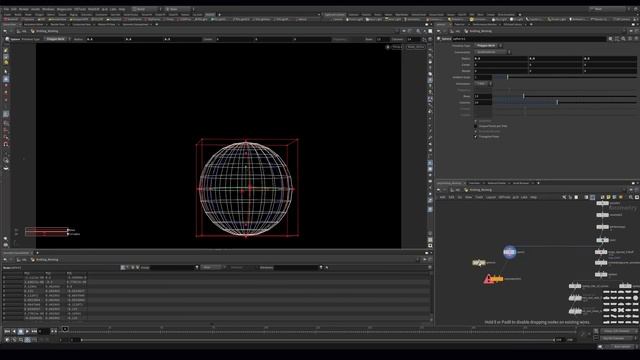The width and height of the screenshot is (640, 360).
Task: Open the Add menu in network editor
Action: 442,198
